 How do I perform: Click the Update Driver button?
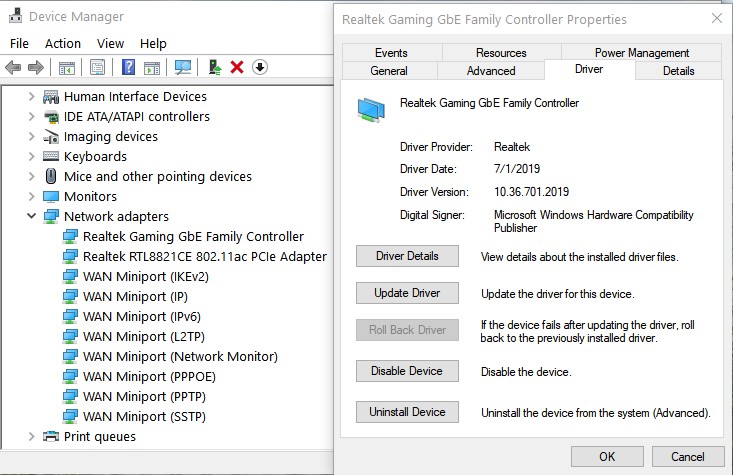tap(406, 293)
